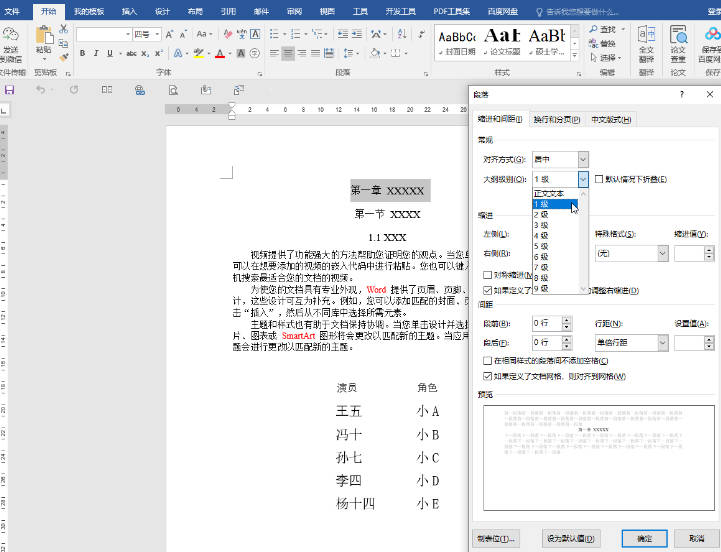Open the change case Aa dropdown

[204, 34]
